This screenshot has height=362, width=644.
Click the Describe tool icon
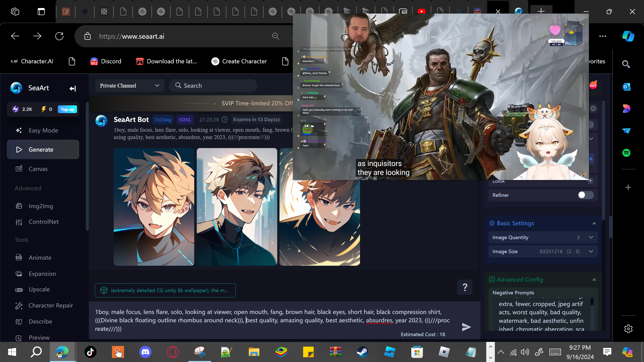pyautogui.click(x=19, y=322)
